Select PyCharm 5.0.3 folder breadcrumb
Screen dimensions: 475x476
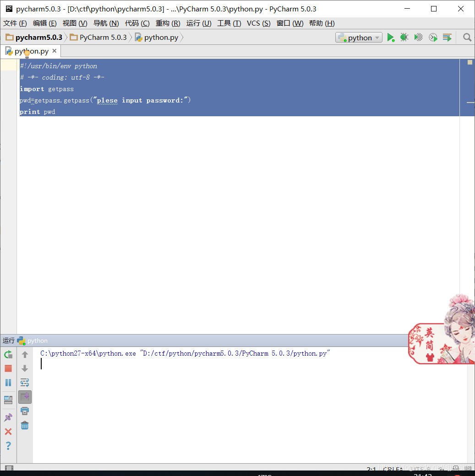[98, 38]
